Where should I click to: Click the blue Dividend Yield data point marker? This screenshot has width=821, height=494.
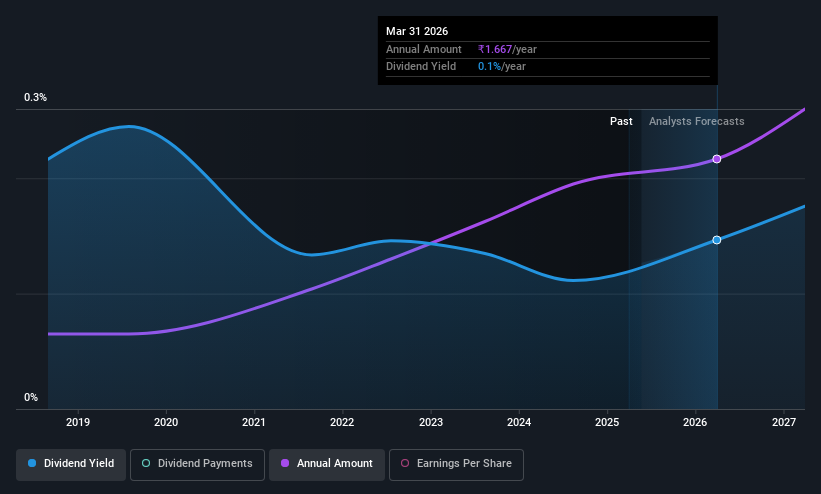pos(717,240)
